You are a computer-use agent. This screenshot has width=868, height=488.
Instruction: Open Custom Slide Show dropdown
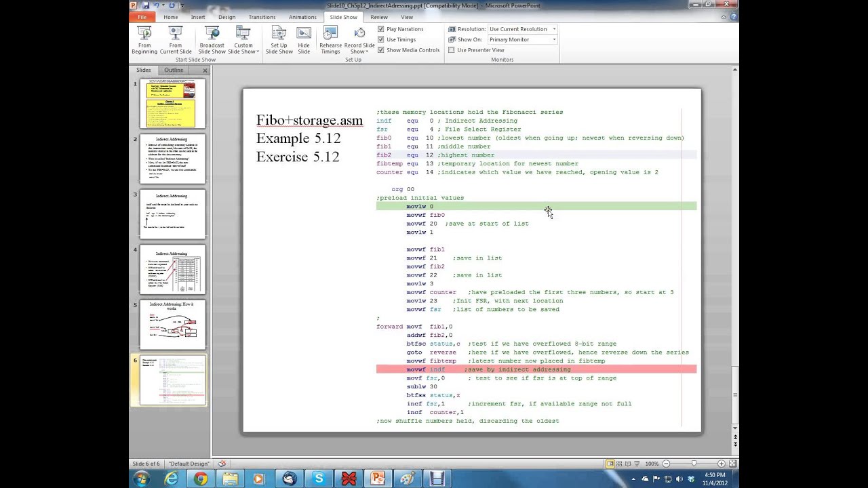pyautogui.click(x=243, y=41)
